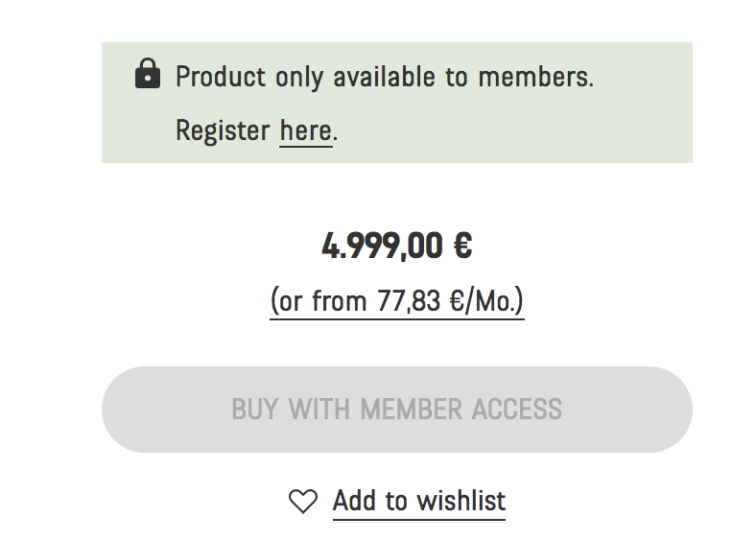Image resolution: width=756 pixels, height=541 pixels.
Task: Click the '€/Mo.' part of the financing link
Action: pyautogui.click(x=487, y=301)
